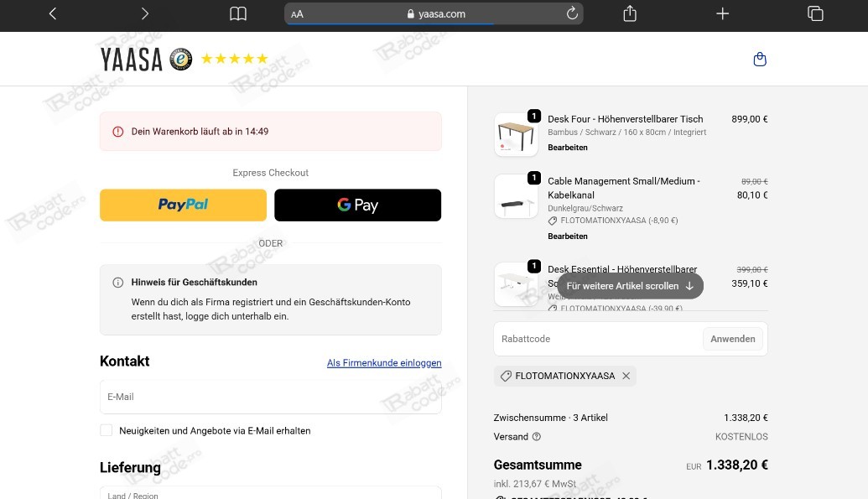The image size is (868, 499).
Task: Click the Dunkelgrau/Schwarz variant text
Action: [x=585, y=208]
